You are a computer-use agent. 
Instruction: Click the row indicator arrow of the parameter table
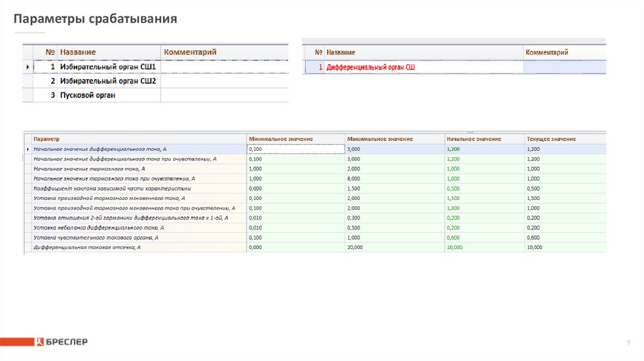click(x=28, y=149)
